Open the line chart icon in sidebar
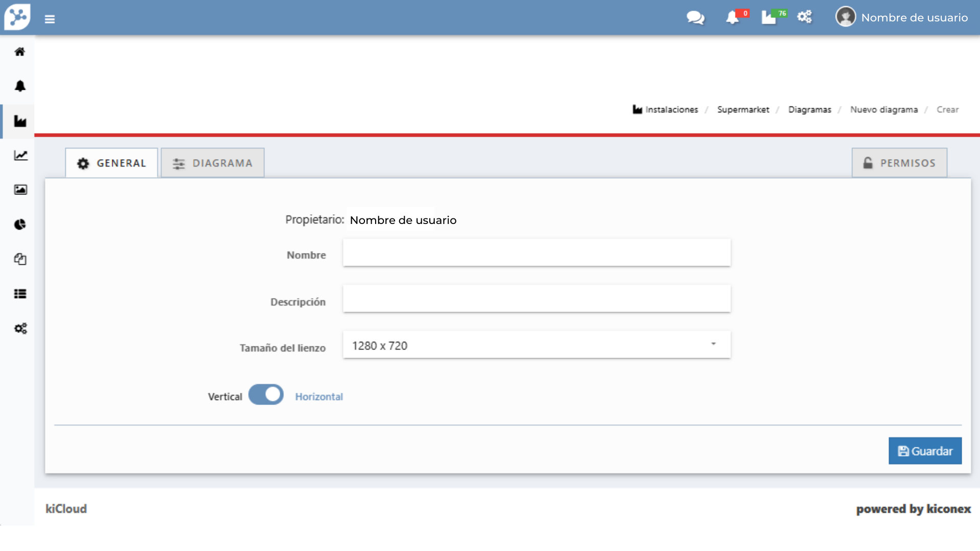Screen dimensions: 980x551 [20, 155]
